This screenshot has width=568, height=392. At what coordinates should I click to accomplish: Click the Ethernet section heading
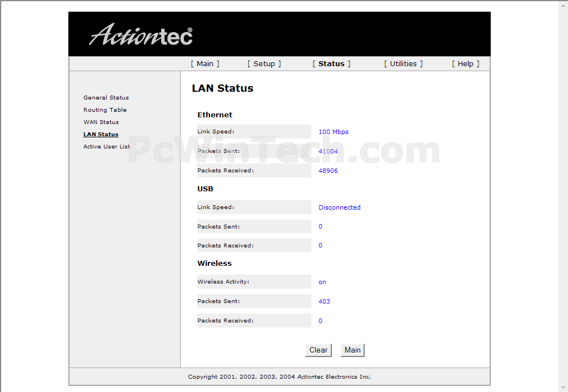pos(215,115)
